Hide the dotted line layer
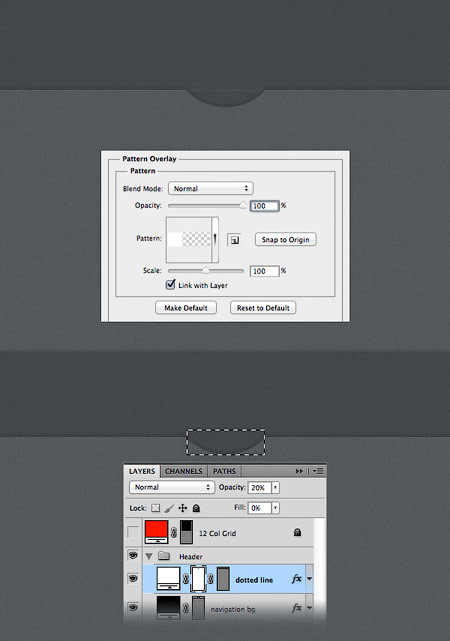This screenshot has width=450, height=641. 133,578
